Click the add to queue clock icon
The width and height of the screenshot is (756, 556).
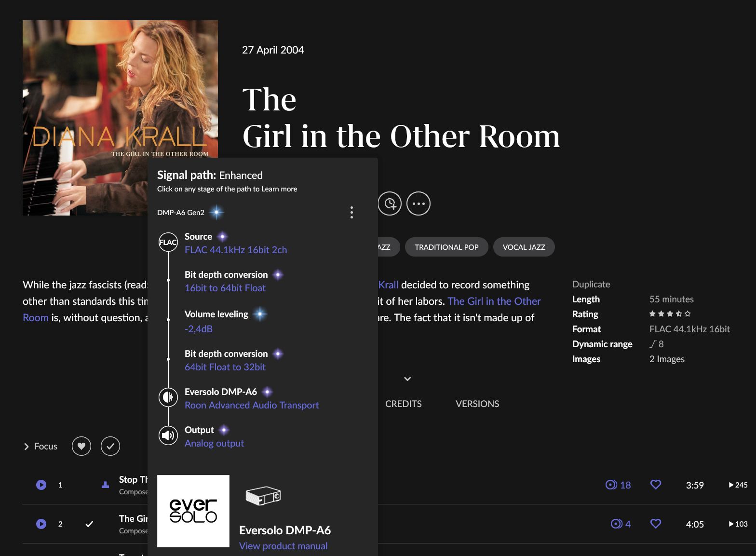pos(390,203)
